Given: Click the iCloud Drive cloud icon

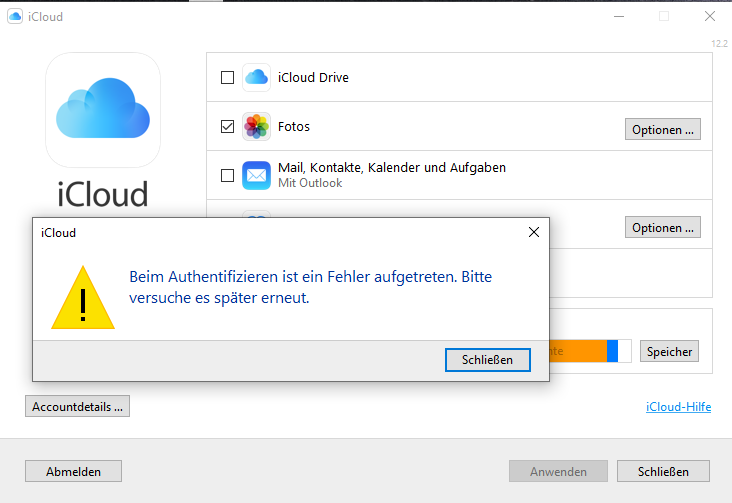Looking at the screenshot, I should coord(257,77).
